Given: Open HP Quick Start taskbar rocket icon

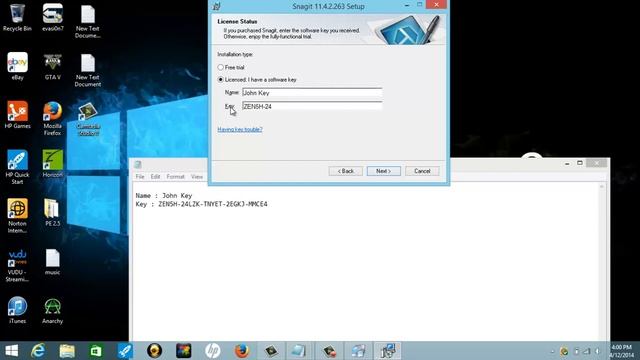Looking at the screenshot, I should [x=125, y=351].
